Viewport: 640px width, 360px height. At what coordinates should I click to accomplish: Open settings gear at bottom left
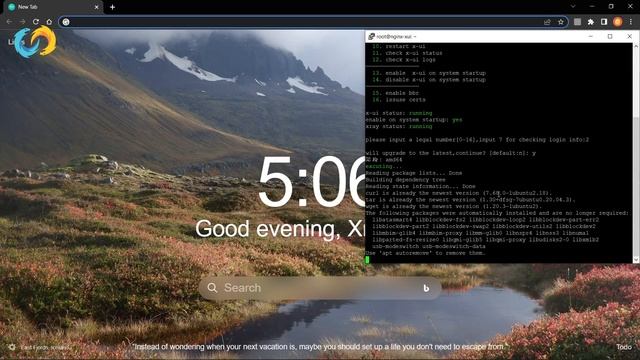[x=12, y=347]
